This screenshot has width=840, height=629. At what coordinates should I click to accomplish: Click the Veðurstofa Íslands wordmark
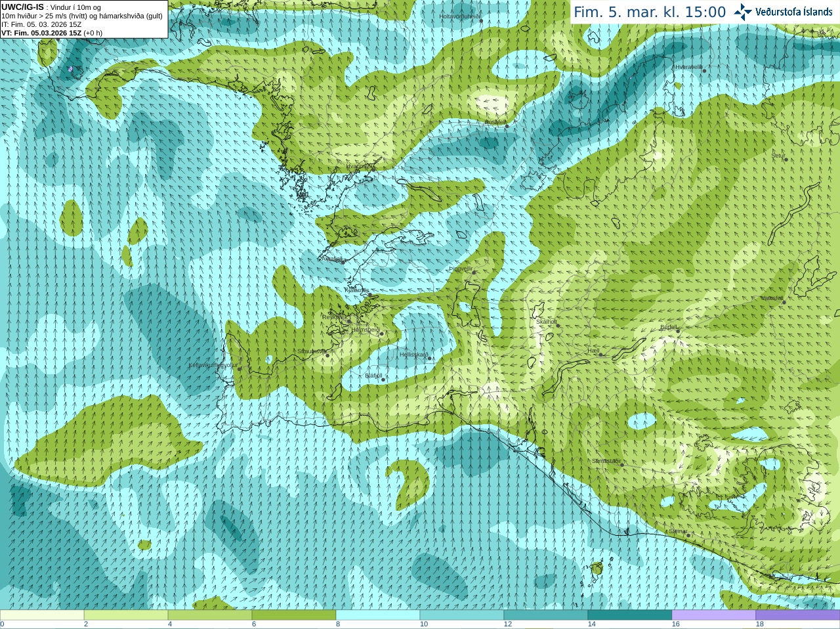[793, 12]
